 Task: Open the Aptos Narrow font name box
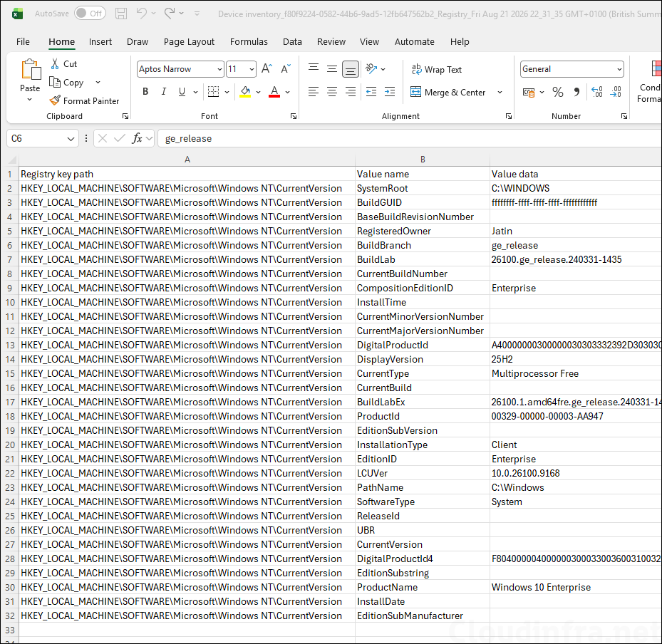coord(180,69)
